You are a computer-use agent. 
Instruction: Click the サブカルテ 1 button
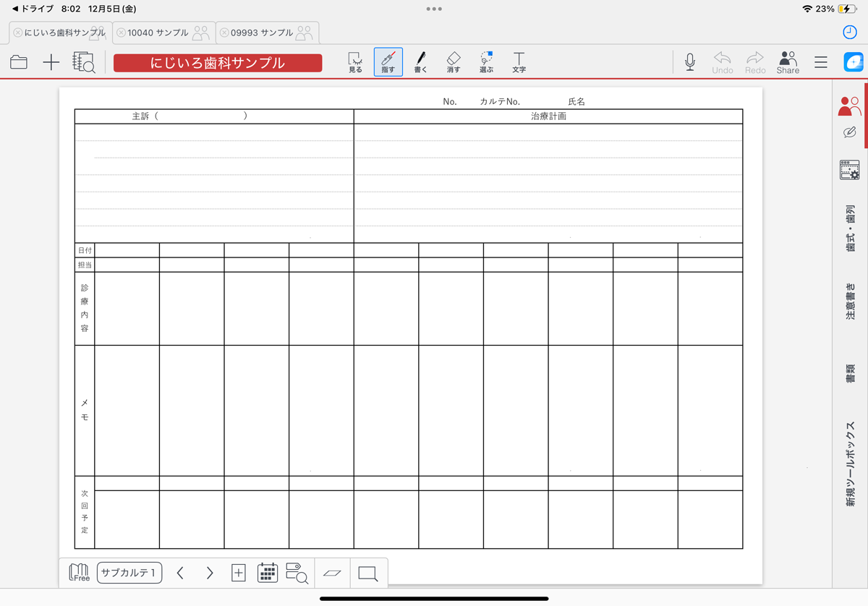[129, 573]
